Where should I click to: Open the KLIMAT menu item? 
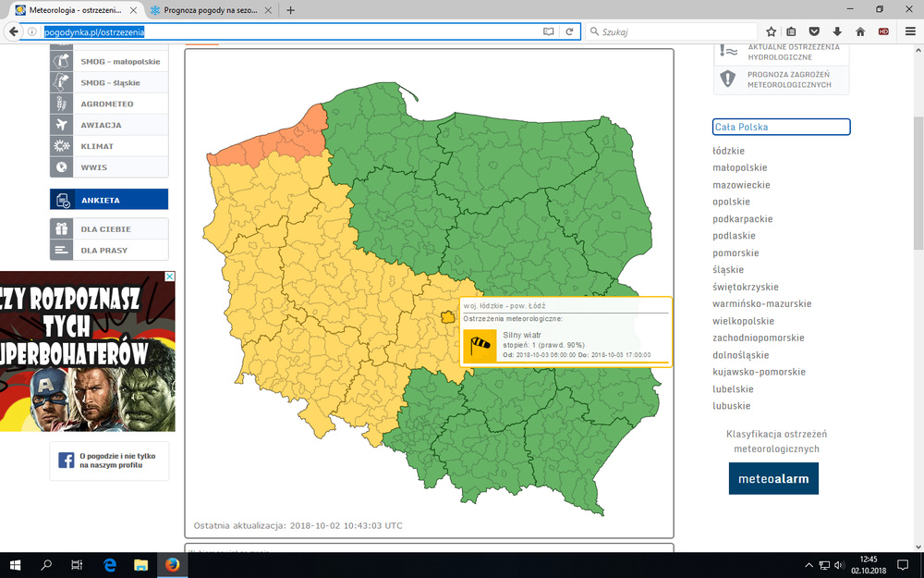coord(109,146)
